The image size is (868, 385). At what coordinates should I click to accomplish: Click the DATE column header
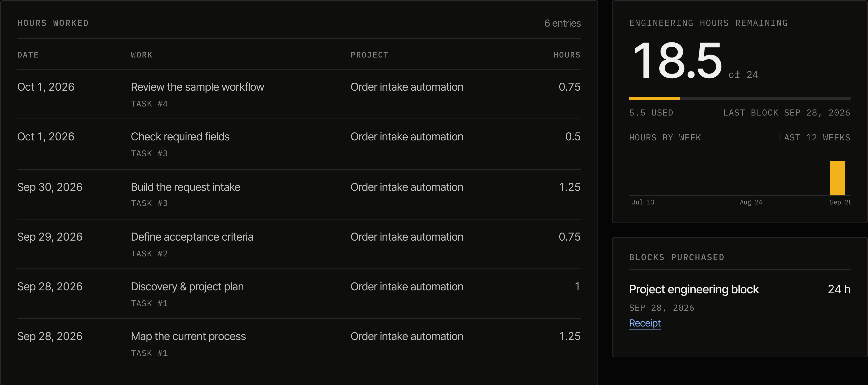click(x=28, y=55)
